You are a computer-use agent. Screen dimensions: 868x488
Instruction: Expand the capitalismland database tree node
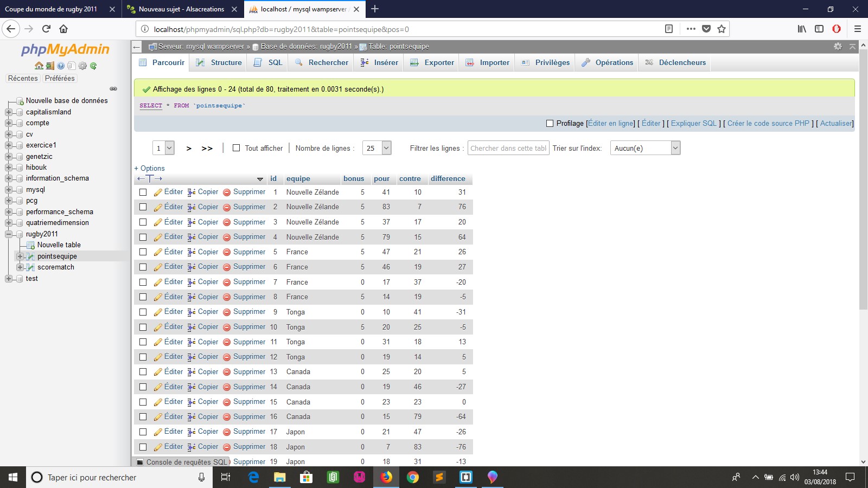pyautogui.click(x=8, y=112)
